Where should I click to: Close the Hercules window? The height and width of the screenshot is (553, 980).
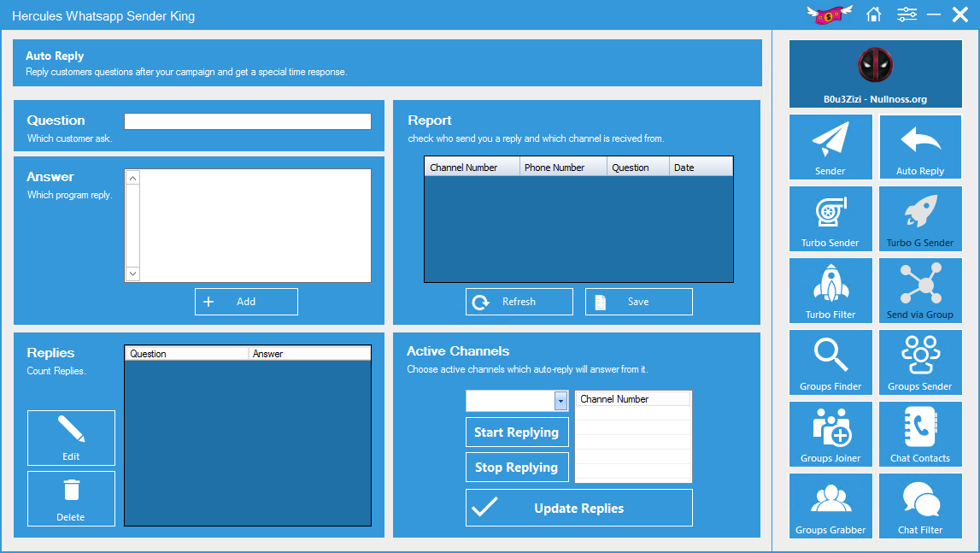click(960, 15)
